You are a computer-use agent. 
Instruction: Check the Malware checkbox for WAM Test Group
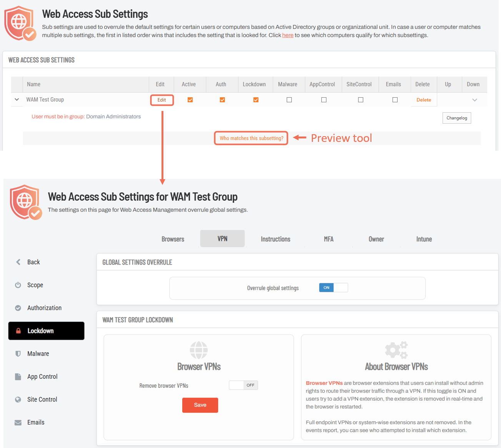[x=289, y=100]
